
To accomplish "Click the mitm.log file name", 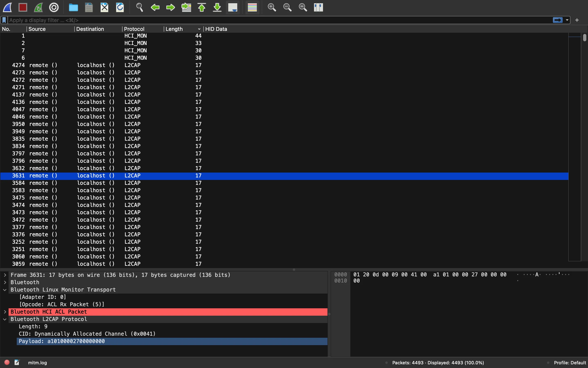I will pos(37,363).
